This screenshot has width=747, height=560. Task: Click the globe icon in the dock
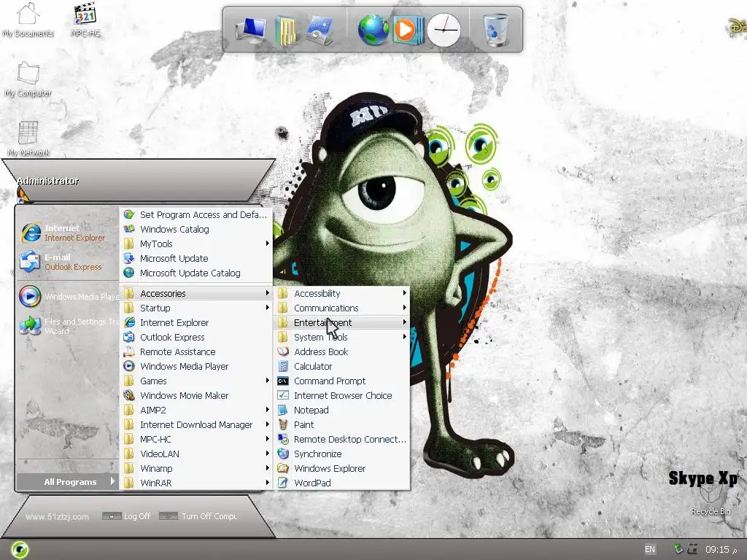tap(373, 29)
